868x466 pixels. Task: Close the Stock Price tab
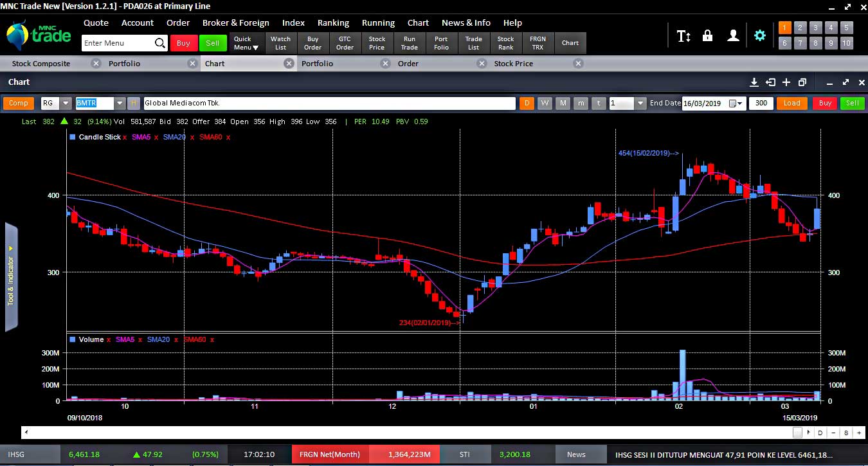click(x=578, y=64)
